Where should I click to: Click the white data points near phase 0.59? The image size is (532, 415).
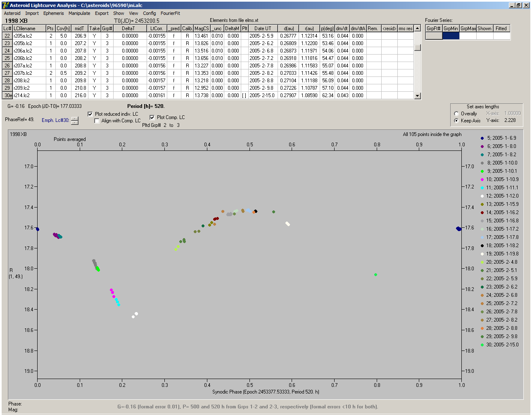click(x=287, y=224)
